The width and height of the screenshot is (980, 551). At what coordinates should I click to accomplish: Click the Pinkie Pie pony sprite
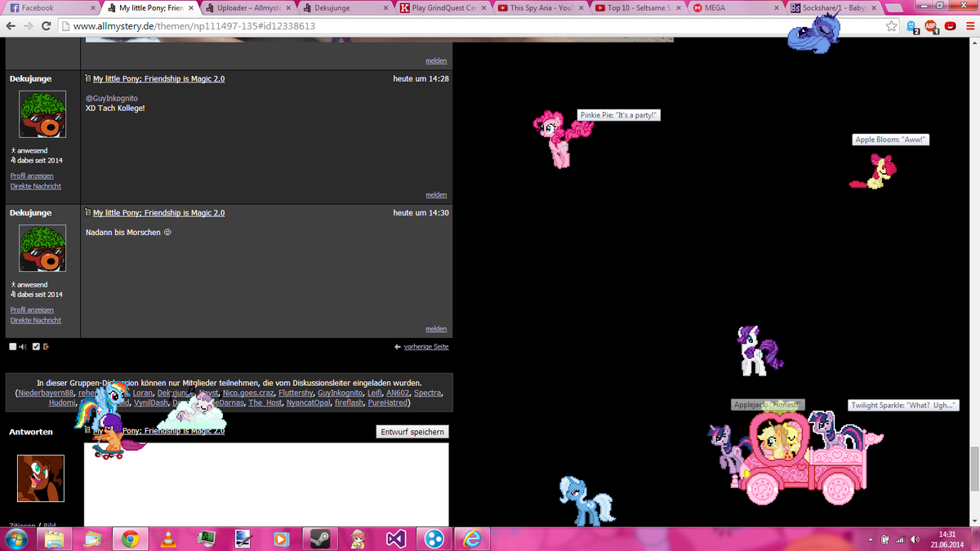tap(563, 139)
